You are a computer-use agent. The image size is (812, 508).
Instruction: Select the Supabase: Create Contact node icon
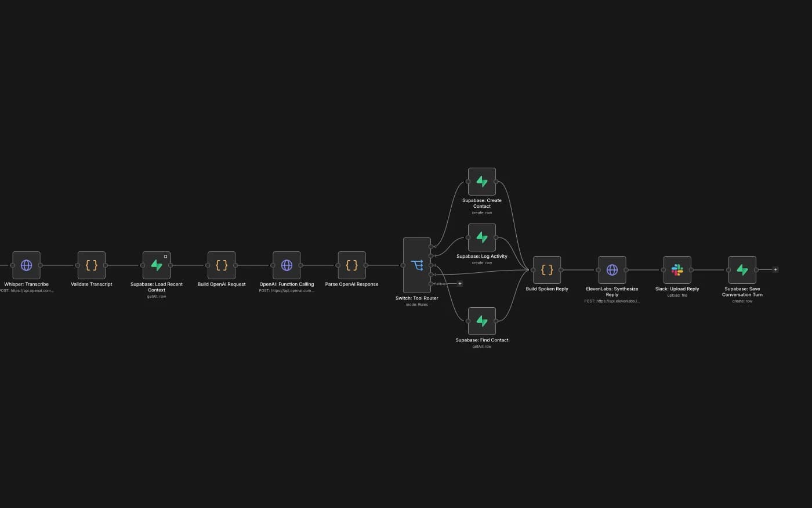coord(482,182)
